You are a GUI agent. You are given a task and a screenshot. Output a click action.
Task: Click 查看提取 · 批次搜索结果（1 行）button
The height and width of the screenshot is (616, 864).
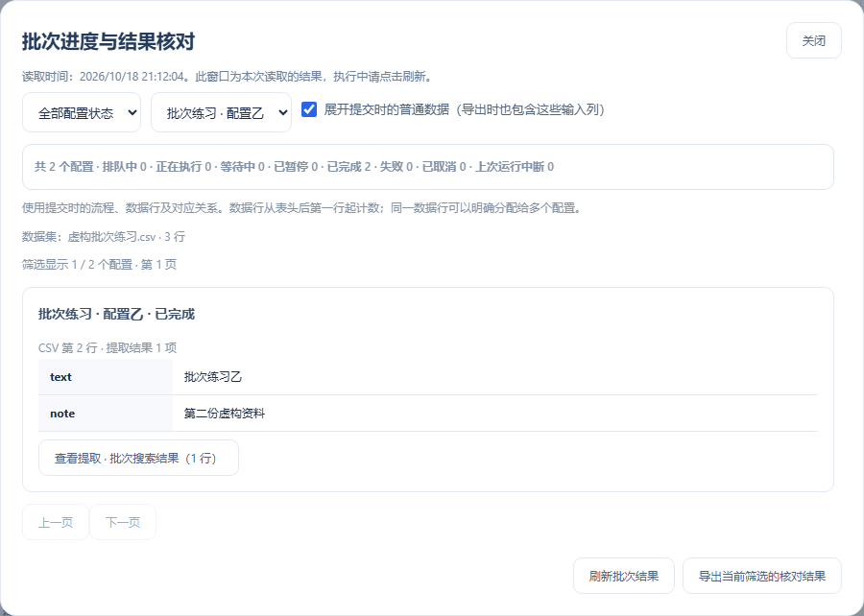tap(138, 458)
